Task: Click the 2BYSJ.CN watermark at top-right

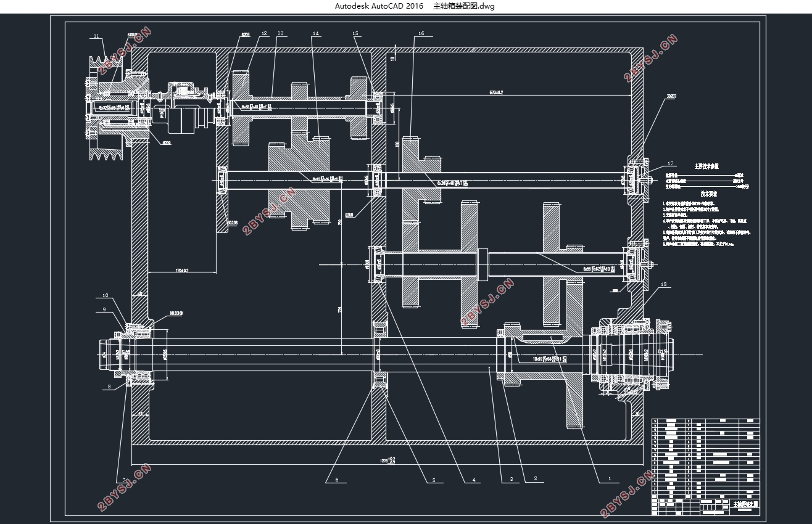Action: [651, 58]
